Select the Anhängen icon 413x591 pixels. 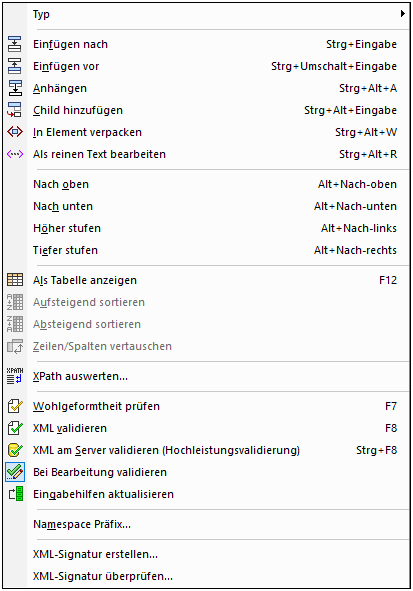tap(15, 88)
